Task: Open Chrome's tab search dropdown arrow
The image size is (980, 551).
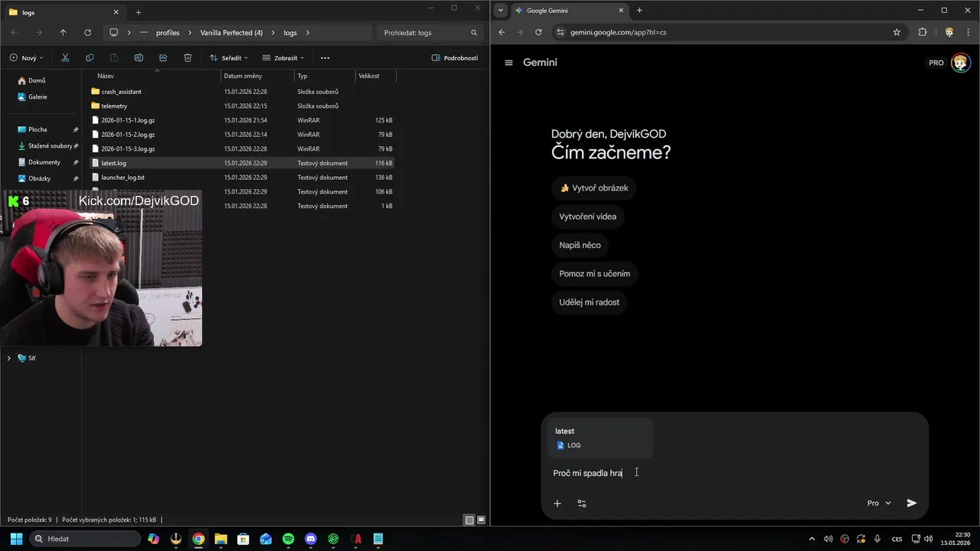Action: click(501, 10)
